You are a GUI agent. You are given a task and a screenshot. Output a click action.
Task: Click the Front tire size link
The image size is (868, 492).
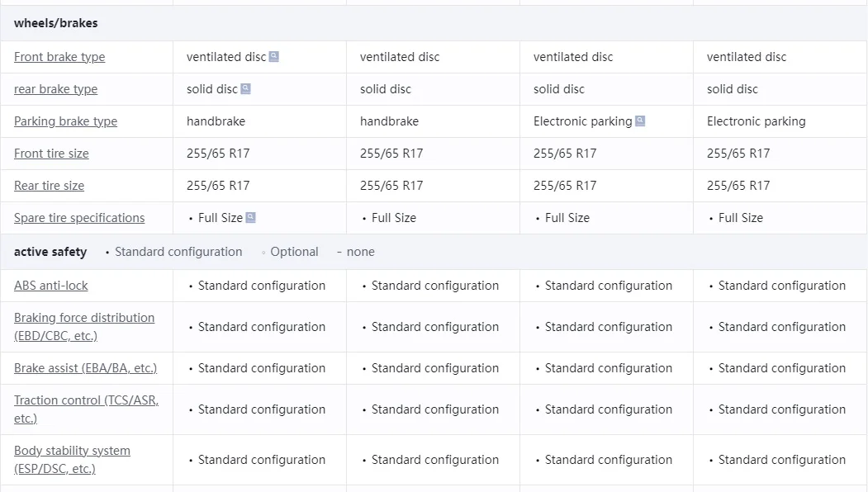tap(51, 154)
